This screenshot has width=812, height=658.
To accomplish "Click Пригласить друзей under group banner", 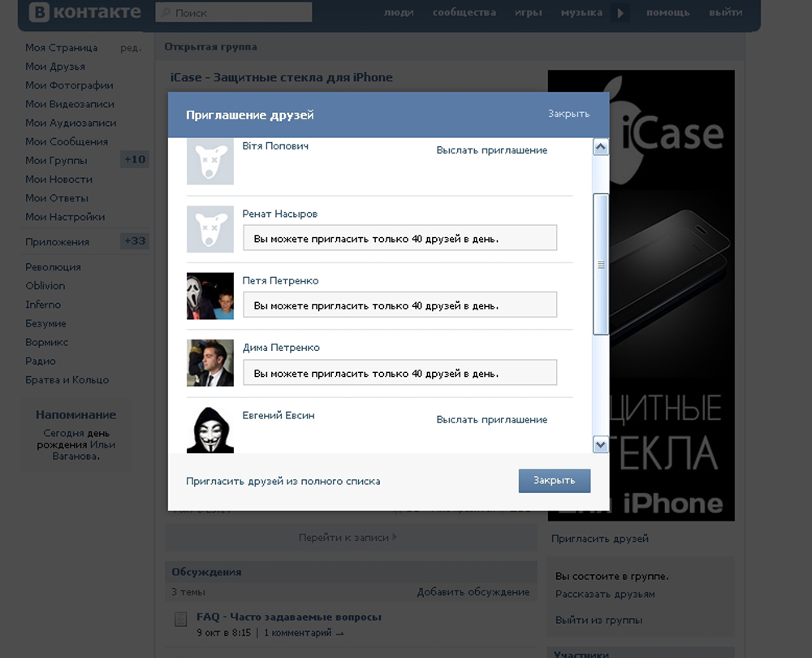I will [600, 539].
